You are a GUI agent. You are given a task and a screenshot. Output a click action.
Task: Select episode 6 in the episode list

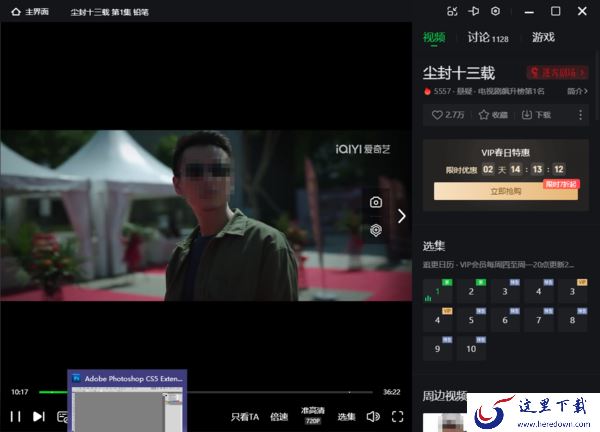pos(505,320)
